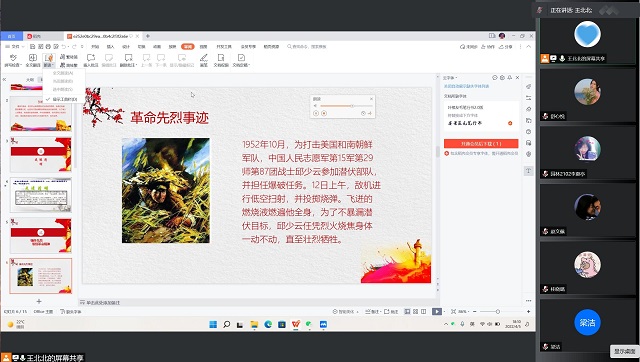
Task: Switch to Slide Sorter view button
Action: (415, 311)
